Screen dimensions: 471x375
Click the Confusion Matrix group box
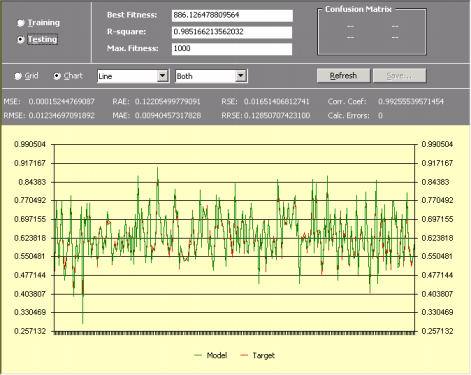tap(372, 31)
